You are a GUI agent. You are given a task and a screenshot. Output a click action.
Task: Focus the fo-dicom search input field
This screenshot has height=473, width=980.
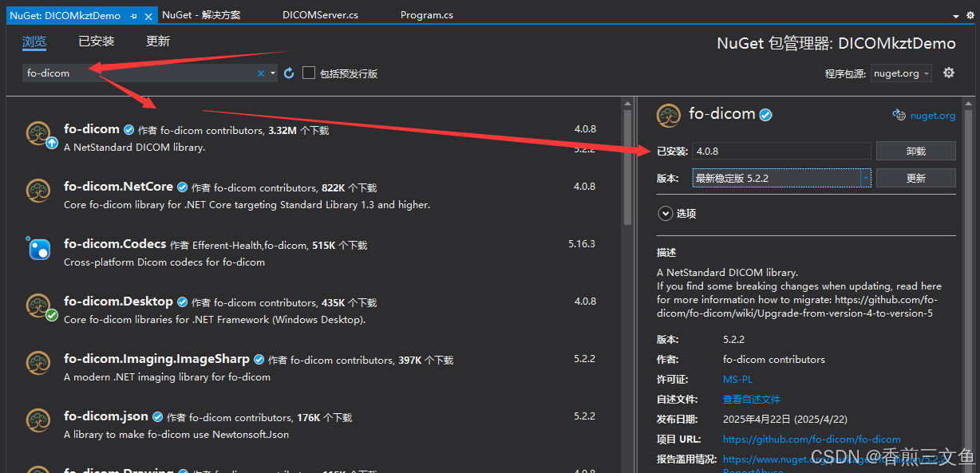click(x=138, y=73)
